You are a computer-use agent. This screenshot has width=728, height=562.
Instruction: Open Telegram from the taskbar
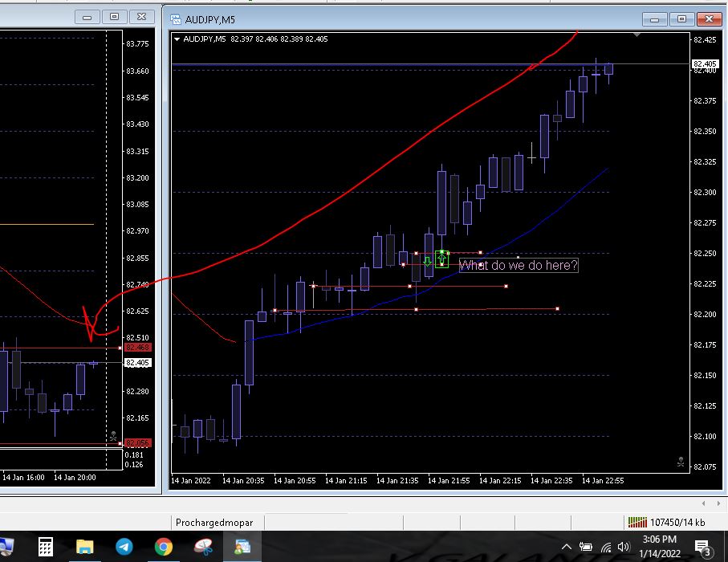pos(124,547)
